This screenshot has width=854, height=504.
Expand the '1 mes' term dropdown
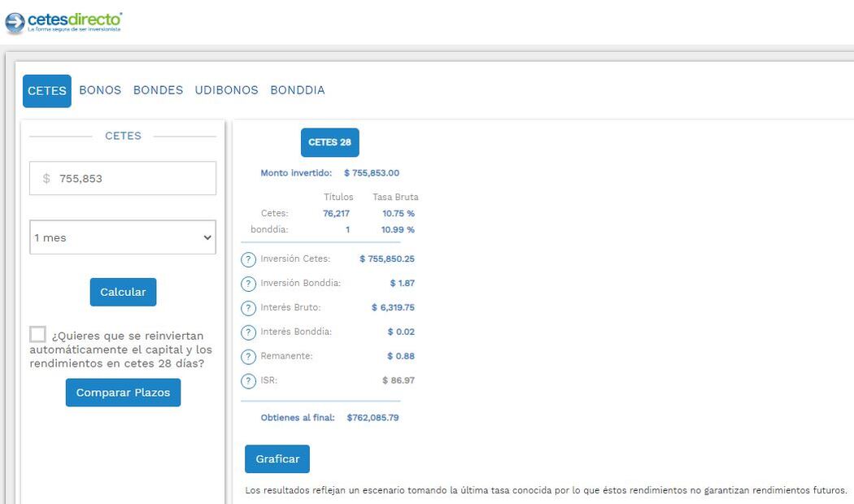click(123, 237)
